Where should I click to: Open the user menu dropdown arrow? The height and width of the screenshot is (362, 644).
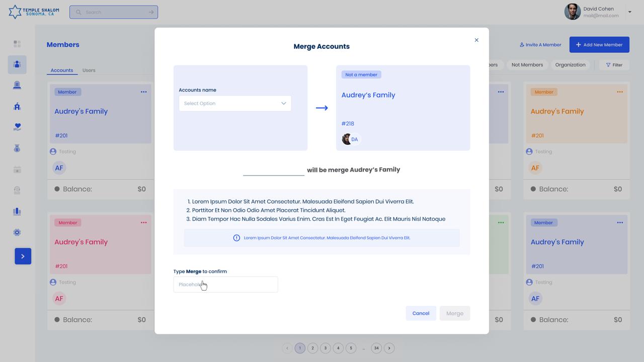(x=629, y=12)
